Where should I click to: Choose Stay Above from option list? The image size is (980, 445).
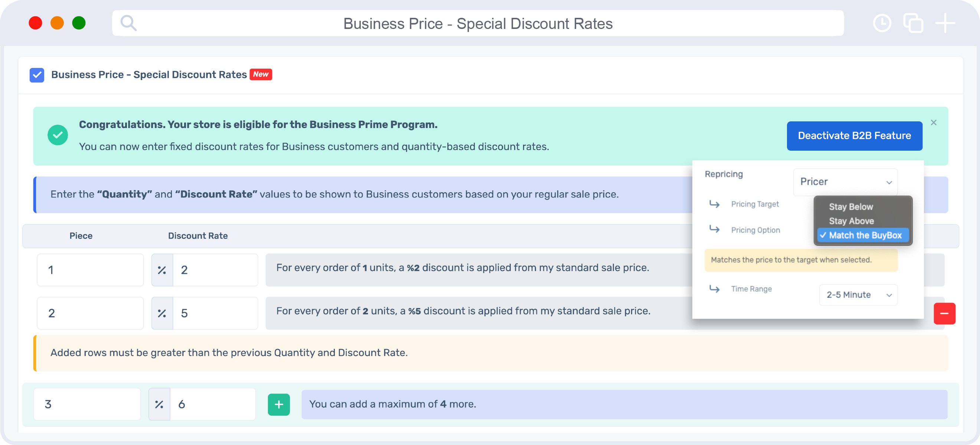tap(851, 221)
